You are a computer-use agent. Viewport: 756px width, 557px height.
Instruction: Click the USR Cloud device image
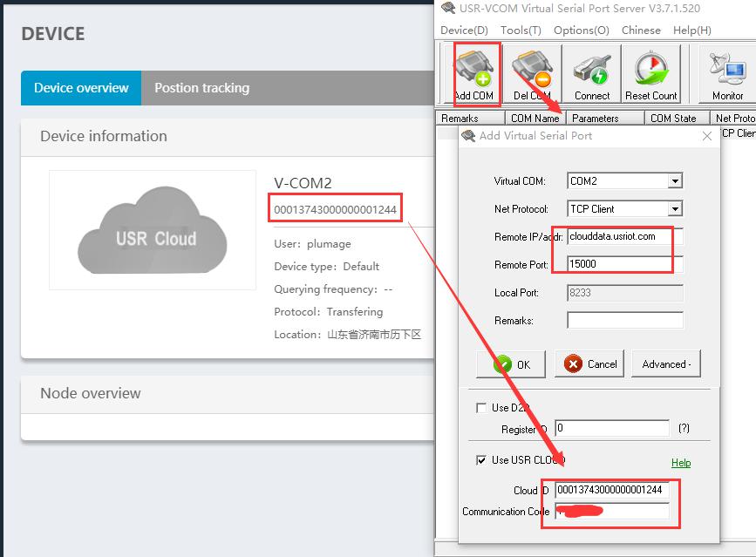coord(153,230)
